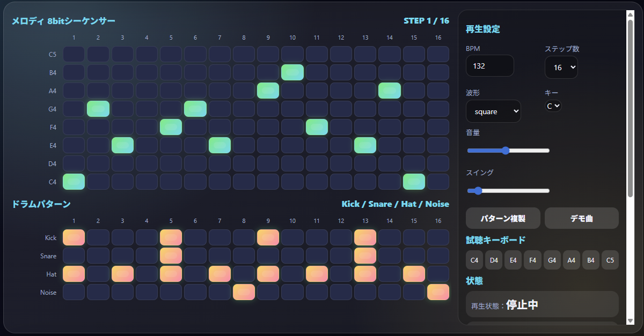
Task: Open the 波形 dropdown showing square
Action: tap(493, 111)
